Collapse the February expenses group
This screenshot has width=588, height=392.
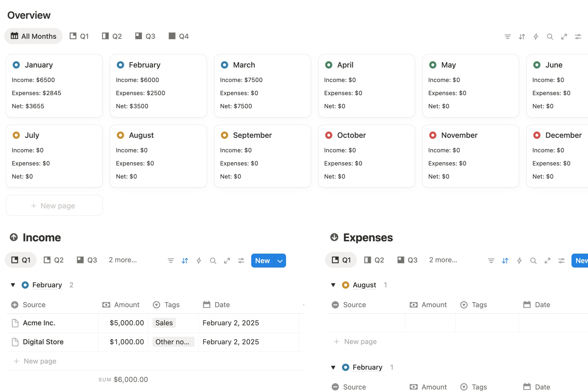(333, 367)
